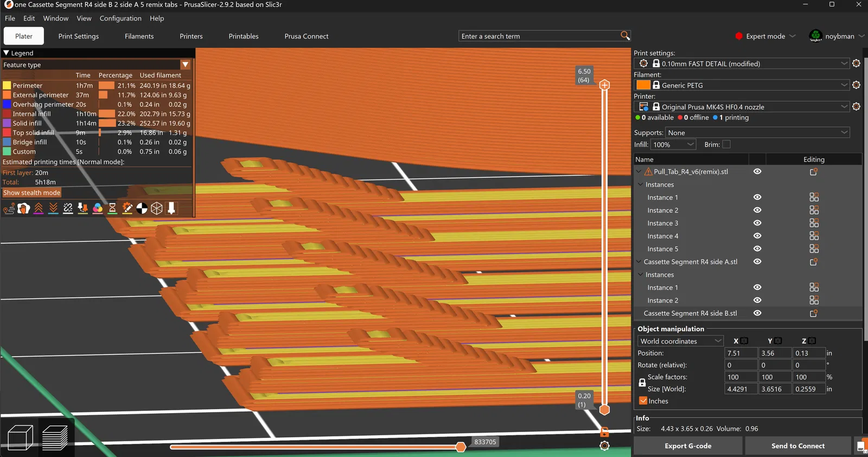Toggle travel moves visibility icon
The height and width of the screenshot is (457, 868).
pyautogui.click(x=9, y=208)
